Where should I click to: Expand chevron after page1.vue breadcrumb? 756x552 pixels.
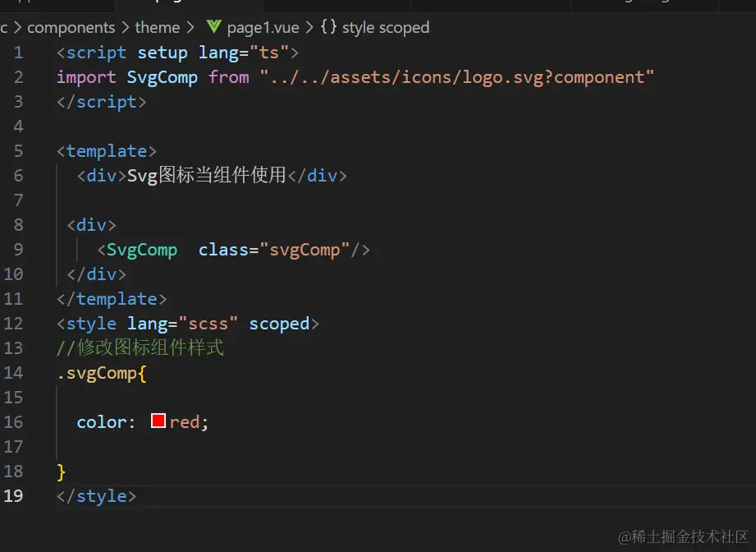[309, 27]
